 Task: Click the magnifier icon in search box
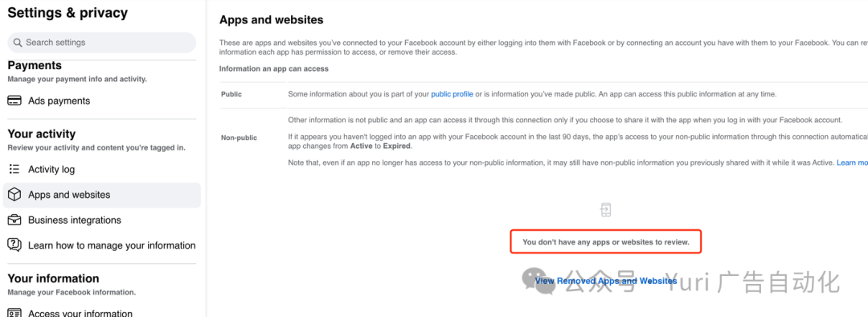tap(18, 43)
